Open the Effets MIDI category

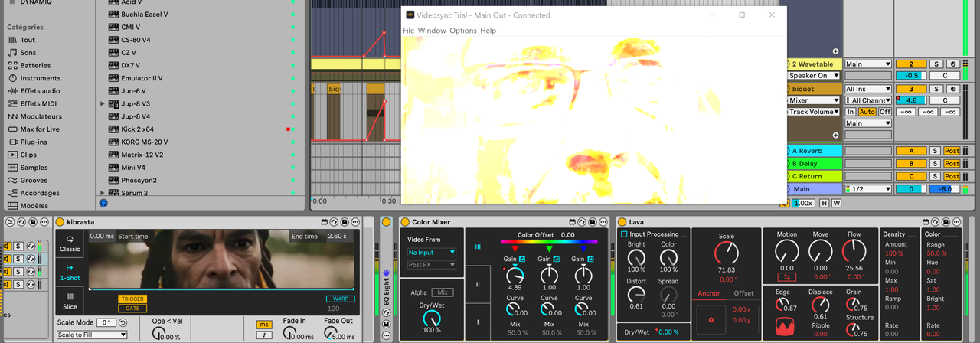(38, 103)
